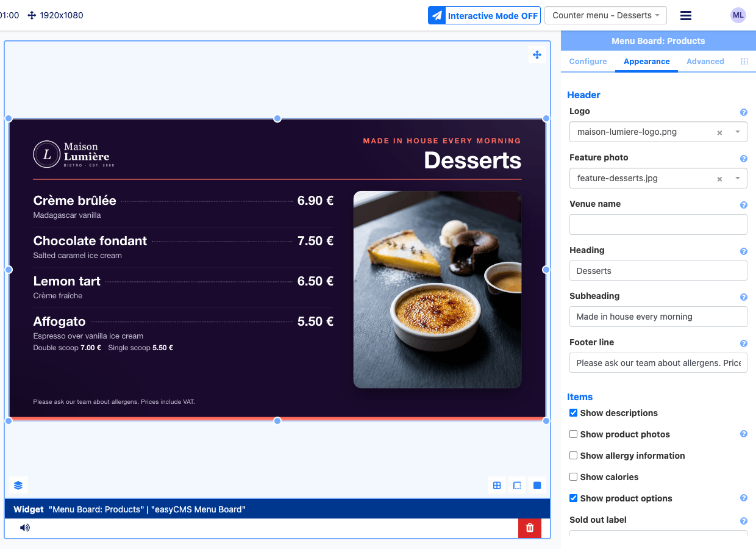Viewport: 756px width, 549px height.
Task: Enable the Show allergy information checkbox
Action: (573, 456)
